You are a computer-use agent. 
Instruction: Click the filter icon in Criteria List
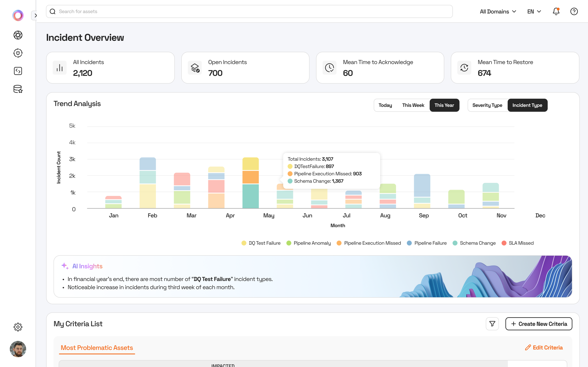(x=492, y=324)
